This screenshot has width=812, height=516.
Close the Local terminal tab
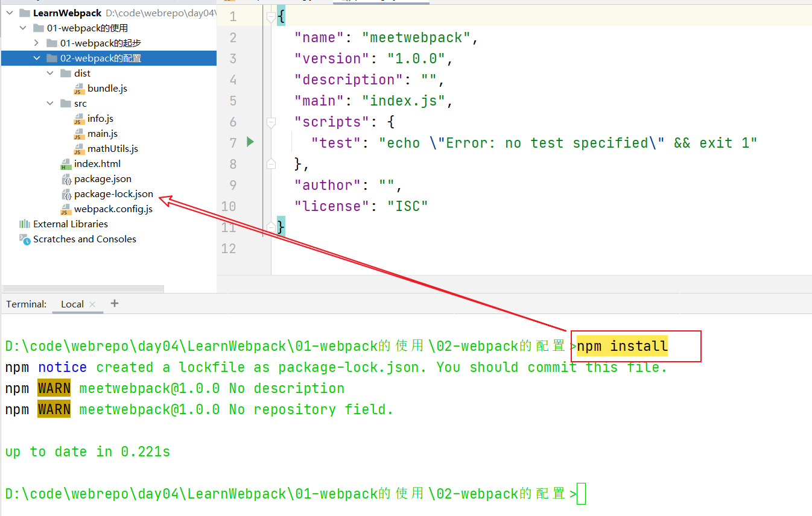pos(92,304)
